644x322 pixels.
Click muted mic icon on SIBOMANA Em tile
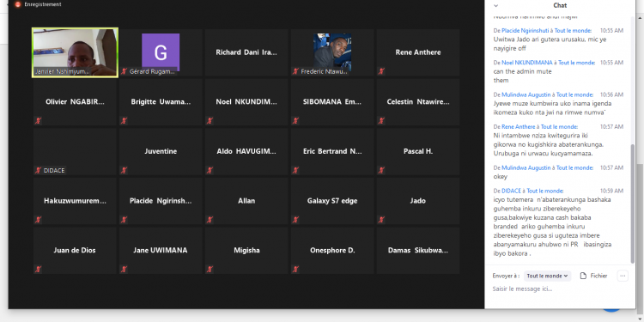pos(295,121)
